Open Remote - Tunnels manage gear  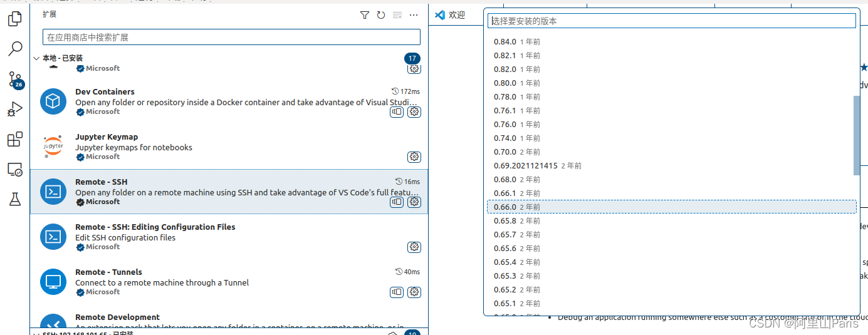click(x=414, y=292)
